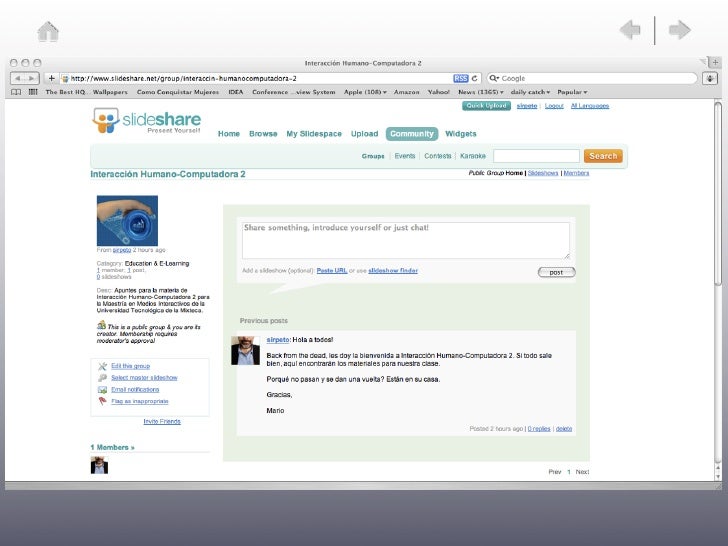Click the Invite Friends link
This screenshot has width=728, height=546.
coord(162,422)
